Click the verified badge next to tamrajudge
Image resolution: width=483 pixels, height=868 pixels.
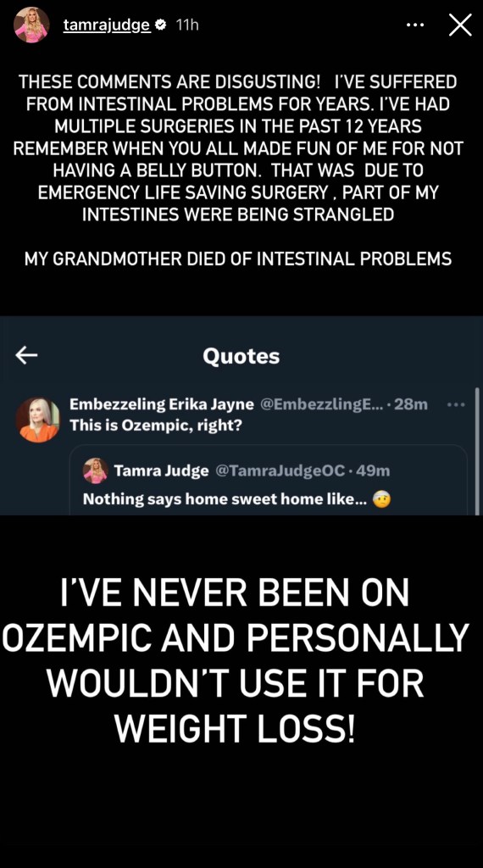pyautogui.click(x=161, y=25)
